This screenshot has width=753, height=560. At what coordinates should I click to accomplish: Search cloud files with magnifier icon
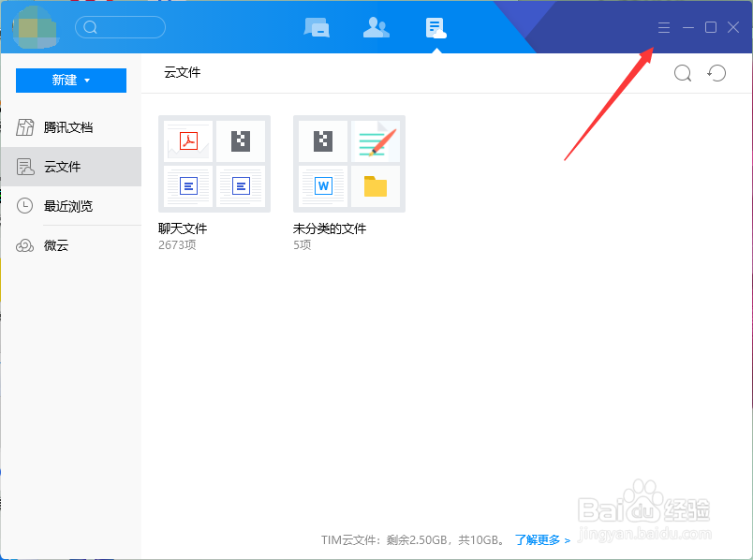tap(683, 73)
